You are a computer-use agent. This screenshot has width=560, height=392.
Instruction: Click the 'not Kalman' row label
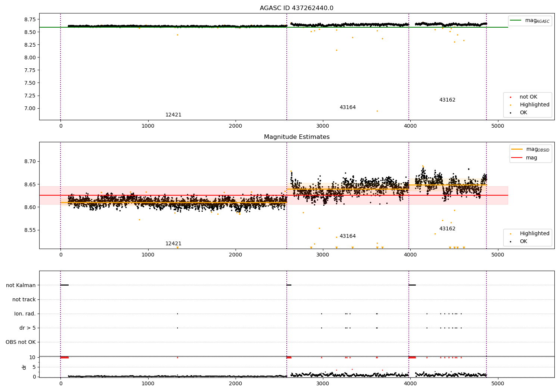point(21,285)
